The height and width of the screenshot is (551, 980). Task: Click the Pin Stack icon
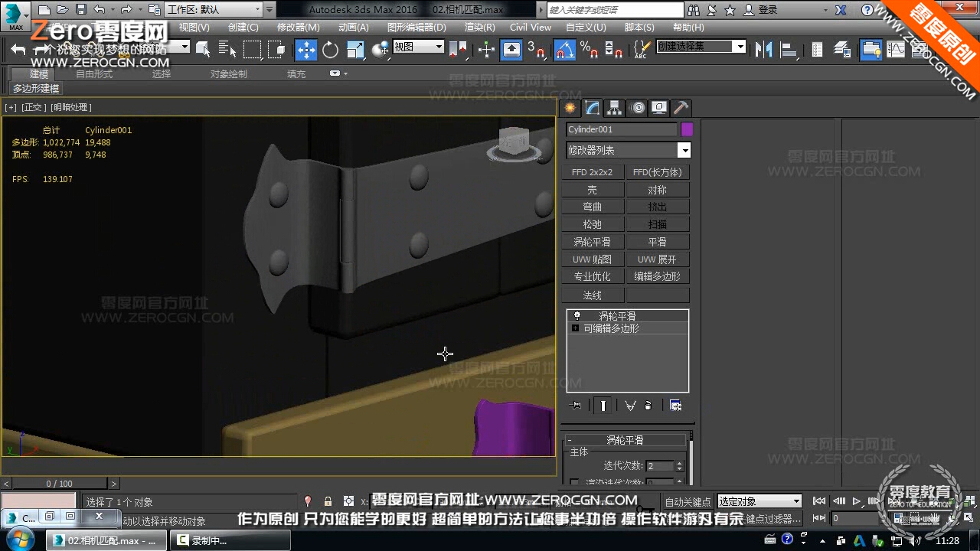tap(577, 406)
